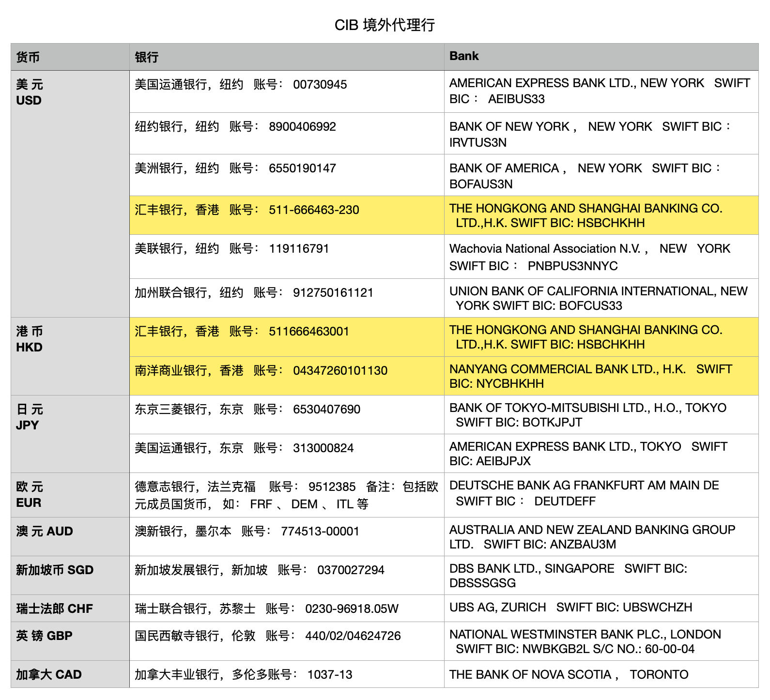Select the 瑞士法郎 CHF currency cell
Screen dimensions: 770x700
point(70,609)
